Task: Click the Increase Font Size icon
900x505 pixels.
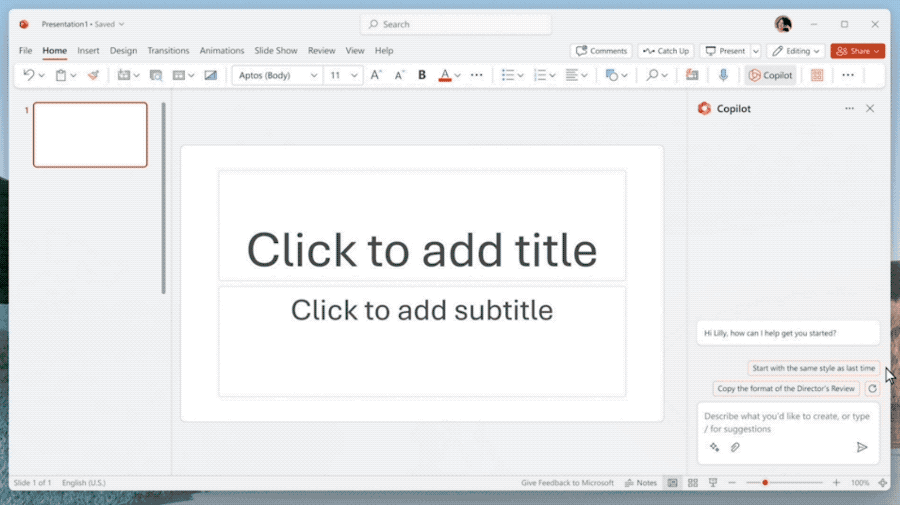Action: (x=376, y=75)
